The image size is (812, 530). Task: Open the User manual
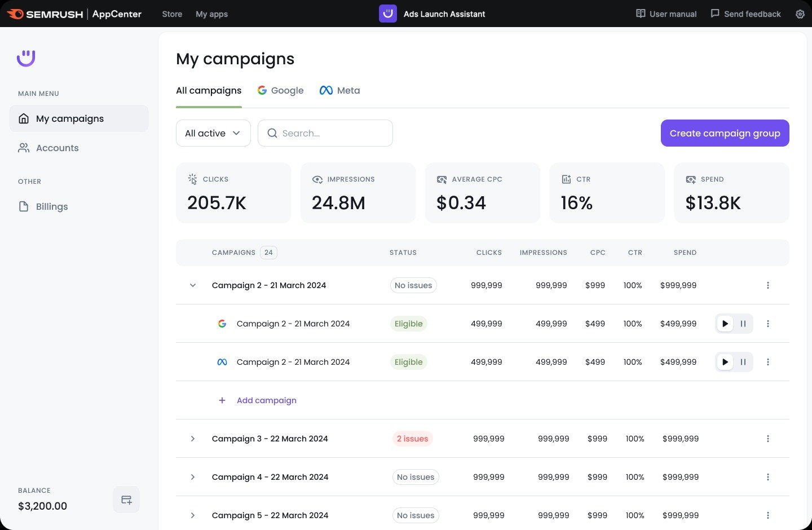(x=666, y=14)
